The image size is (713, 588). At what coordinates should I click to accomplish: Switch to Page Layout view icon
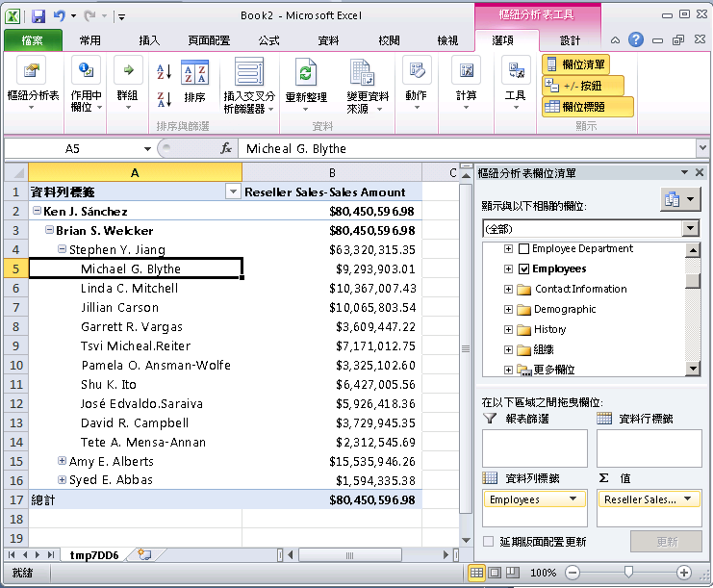pyautogui.click(x=495, y=573)
